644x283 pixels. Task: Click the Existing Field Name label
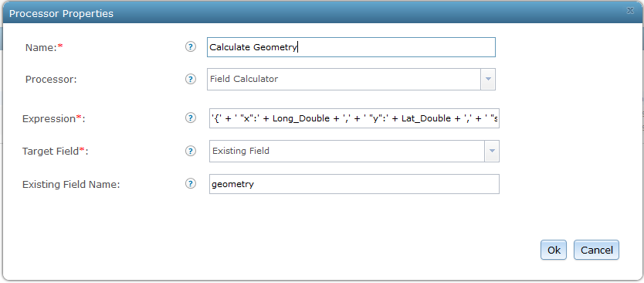[x=71, y=184]
